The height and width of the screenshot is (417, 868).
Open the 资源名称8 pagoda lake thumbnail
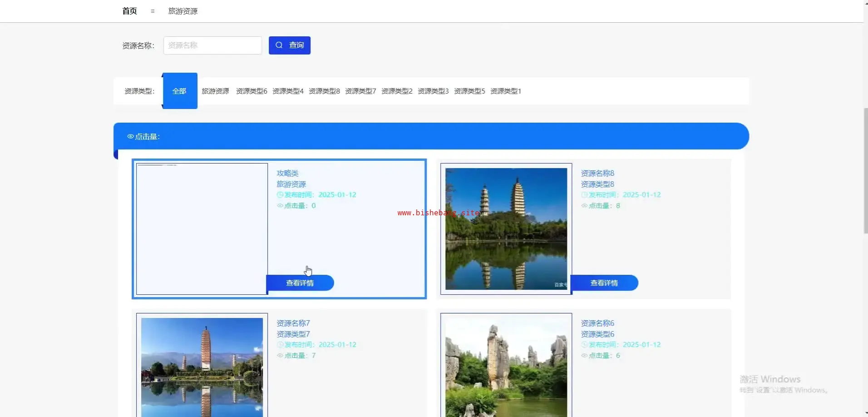(506, 229)
